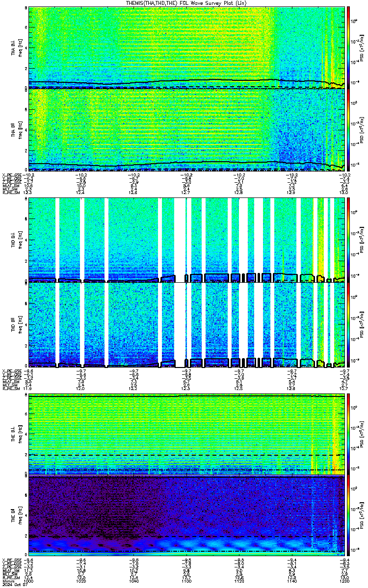Click the R_RE_SM value 12.4 under THE panels

[x=28, y=577]
